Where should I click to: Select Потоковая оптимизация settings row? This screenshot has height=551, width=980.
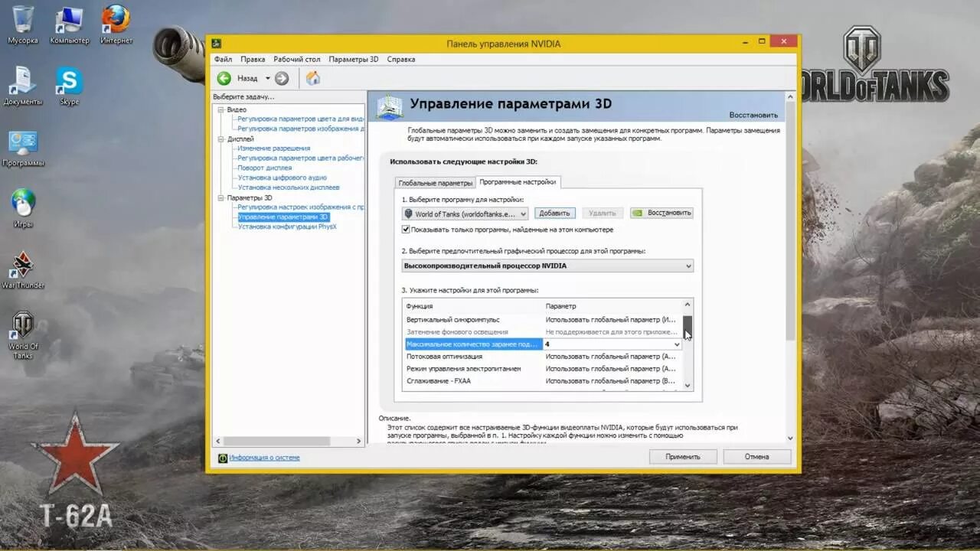pyautogui.click(x=543, y=357)
